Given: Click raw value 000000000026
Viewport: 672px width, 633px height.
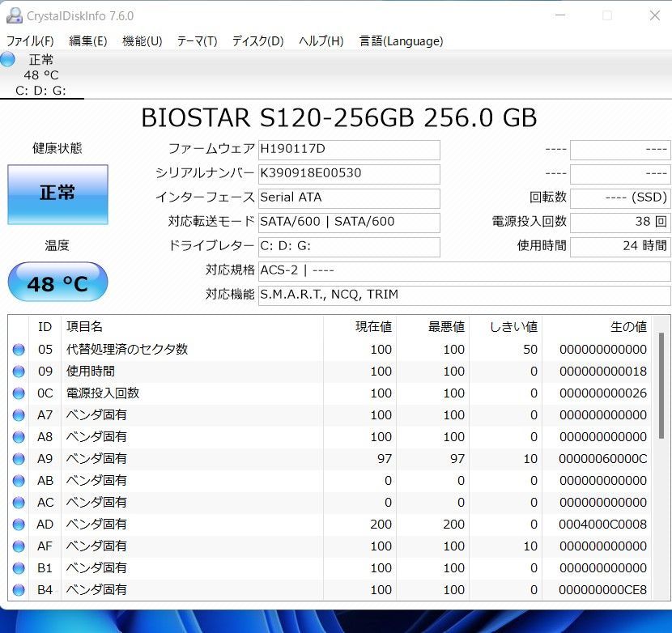Looking at the screenshot, I should click(x=603, y=393).
